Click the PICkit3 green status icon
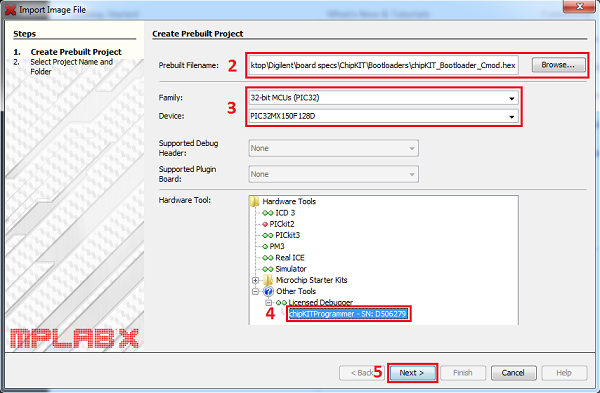The width and height of the screenshot is (600, 393). tap(268, 235)
